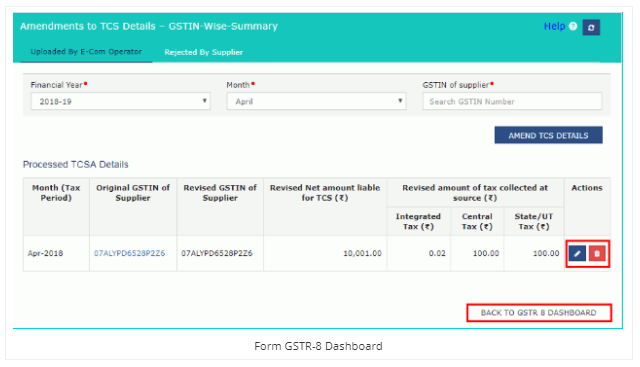Open the Help link
This screenshot has width=640, height=367.
tap(554, 26)
